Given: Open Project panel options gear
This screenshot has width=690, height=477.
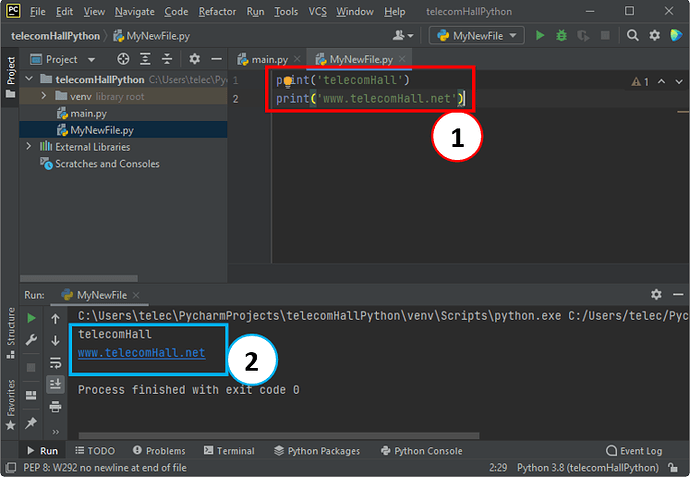Looking at the screenshot, I should pyautogui.click(x=195, y=59).
